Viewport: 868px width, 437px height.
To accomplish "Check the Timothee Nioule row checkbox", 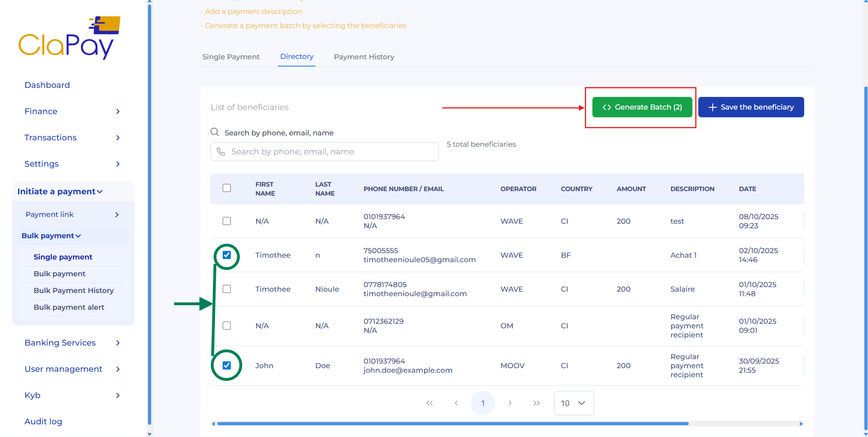I will 227,289.
